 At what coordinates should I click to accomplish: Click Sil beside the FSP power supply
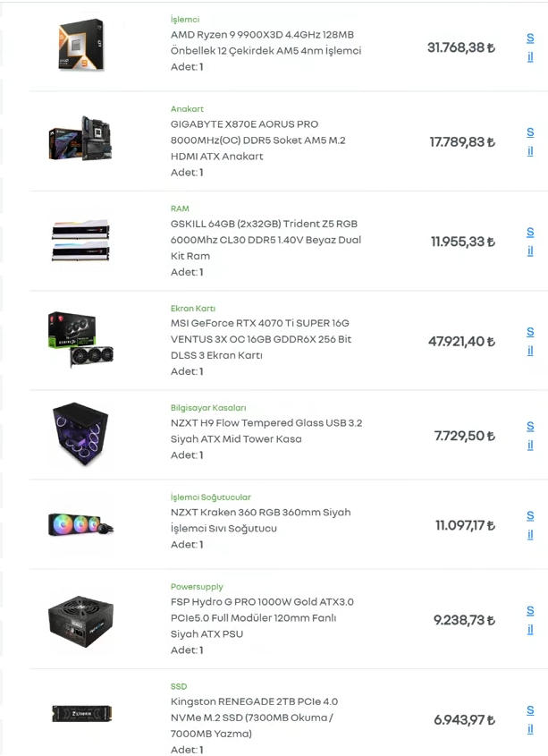coord(530,620)
